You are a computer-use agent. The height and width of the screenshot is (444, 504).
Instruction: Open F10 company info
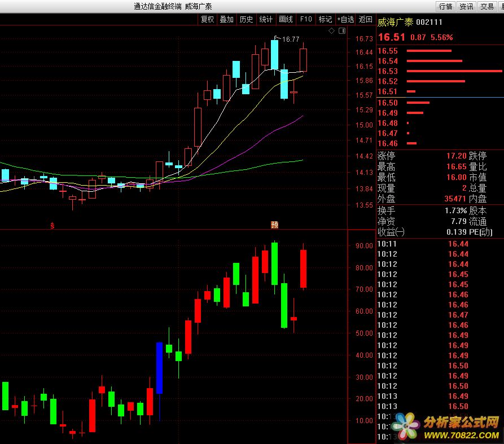[x=306, y=19]
